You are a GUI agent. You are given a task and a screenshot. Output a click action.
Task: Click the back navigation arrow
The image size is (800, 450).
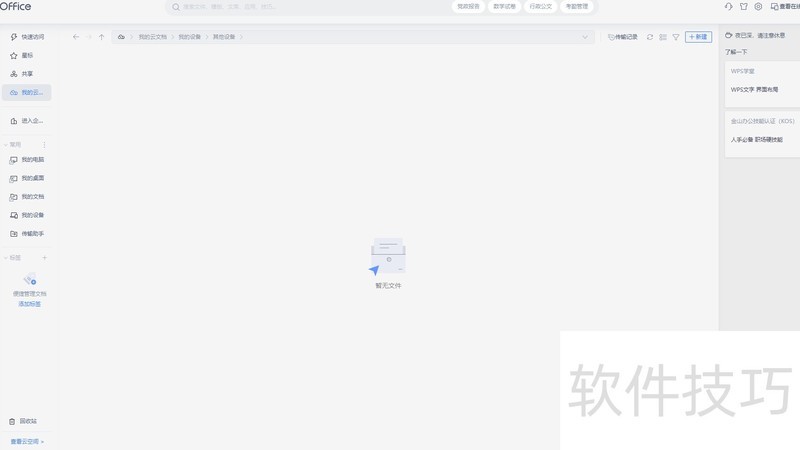pyautogui.click(x=76, y=37)
